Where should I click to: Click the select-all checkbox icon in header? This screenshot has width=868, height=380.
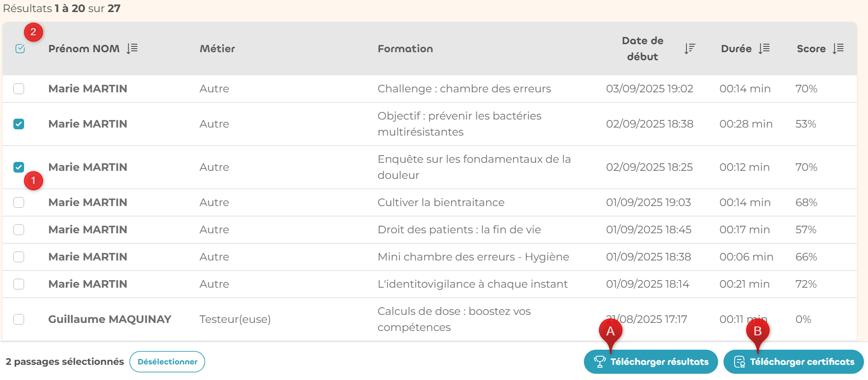(20, 49)
